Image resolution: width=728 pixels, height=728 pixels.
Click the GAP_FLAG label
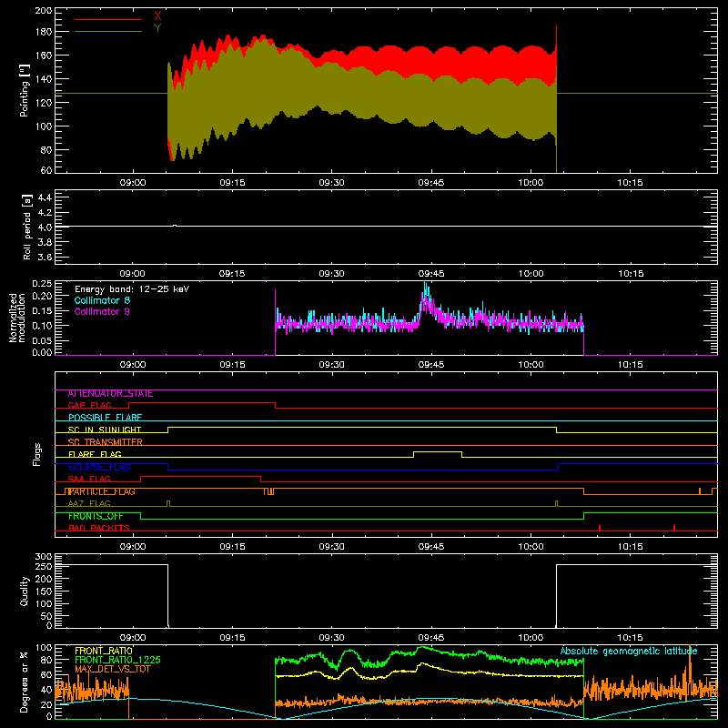90,405
